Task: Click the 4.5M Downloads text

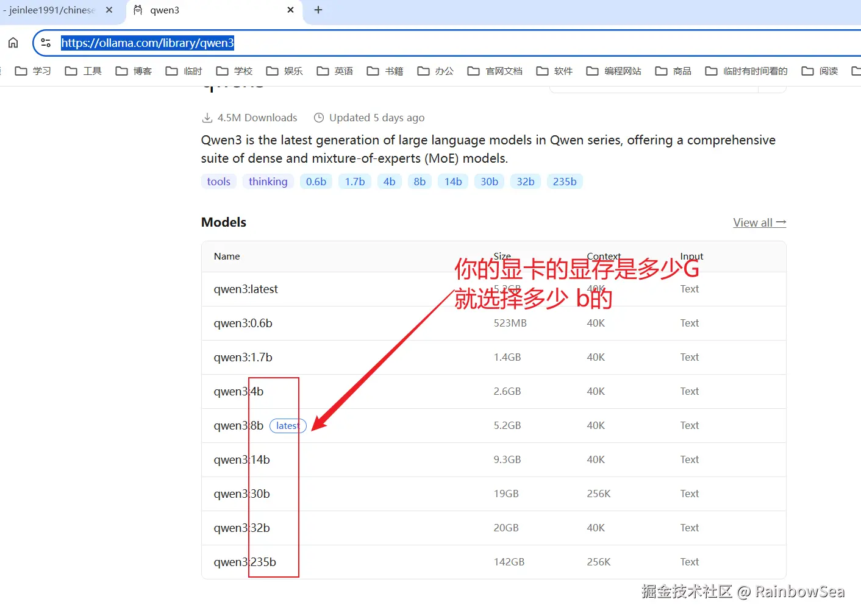Action: pos(257,118)
